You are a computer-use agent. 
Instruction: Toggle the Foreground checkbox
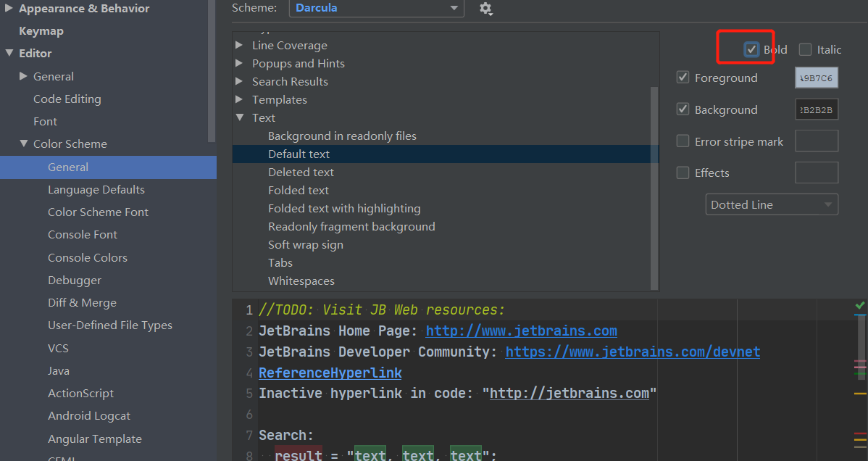tap(683, 78)
